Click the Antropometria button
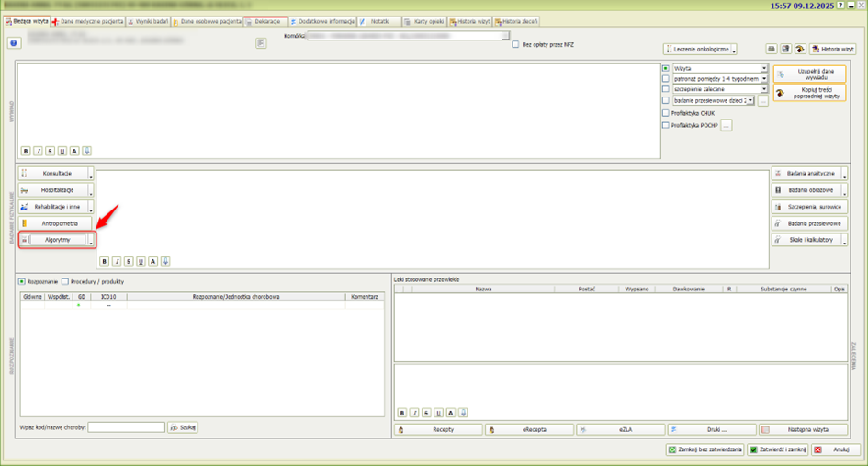 pyautogui.click(x=56, y=223)
